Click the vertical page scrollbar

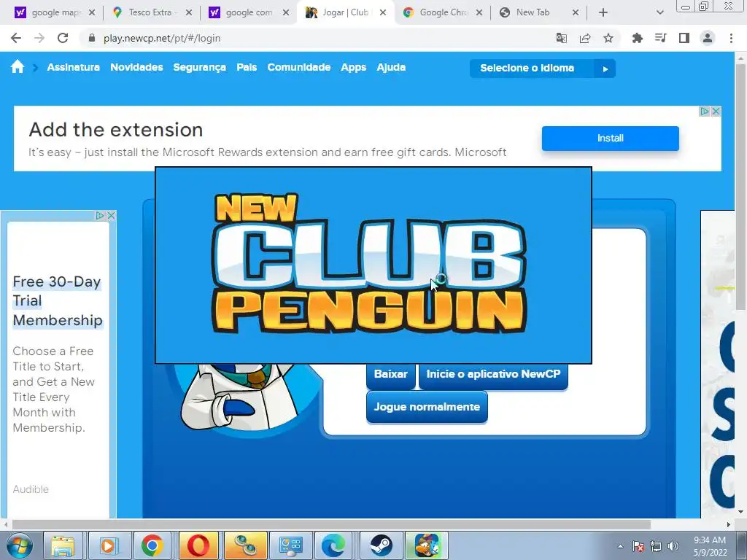click(740, 186)
